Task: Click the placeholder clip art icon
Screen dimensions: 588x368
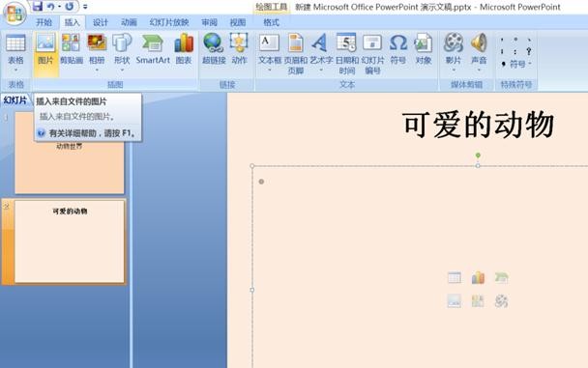Action: tap(478, 300)
